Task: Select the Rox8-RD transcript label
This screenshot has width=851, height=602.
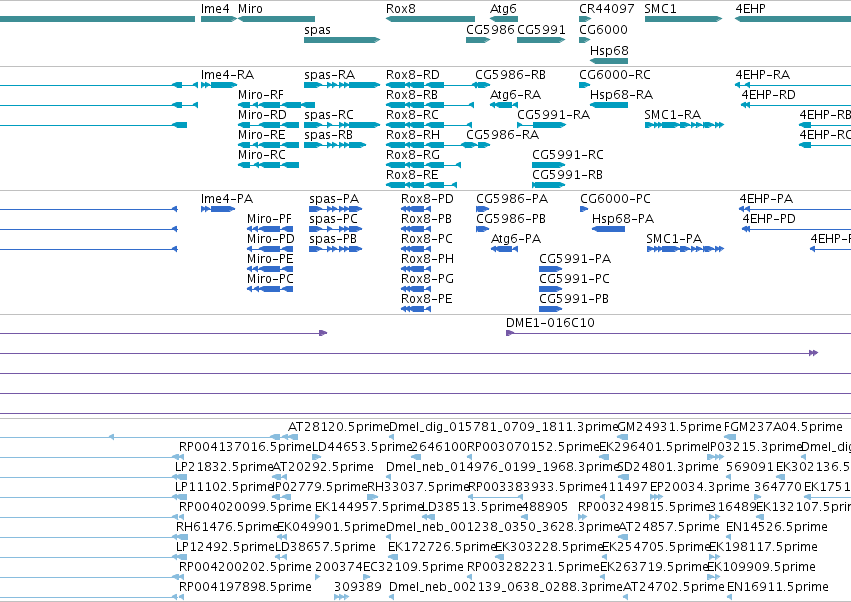Action: pos(413,74)
